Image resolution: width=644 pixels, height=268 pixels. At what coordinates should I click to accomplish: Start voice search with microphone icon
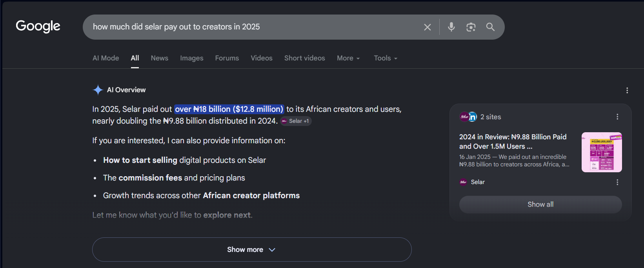tap(451, 27)
